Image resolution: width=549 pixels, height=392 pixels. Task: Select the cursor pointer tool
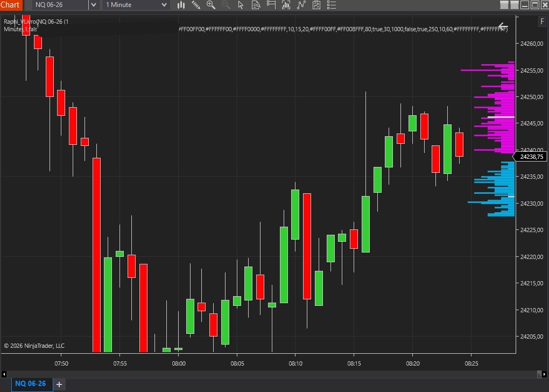pyautogui.click(x=241, y=5)
